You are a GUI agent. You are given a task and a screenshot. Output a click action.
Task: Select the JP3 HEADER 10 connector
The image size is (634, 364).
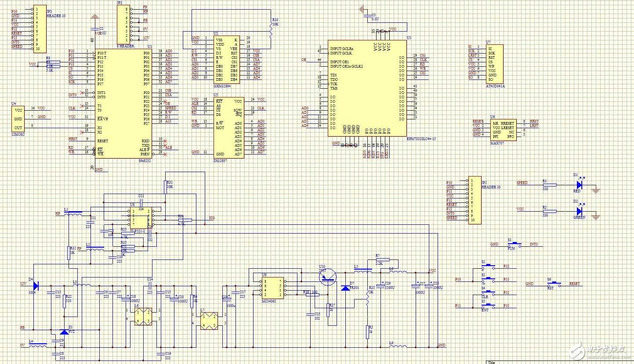40,29
